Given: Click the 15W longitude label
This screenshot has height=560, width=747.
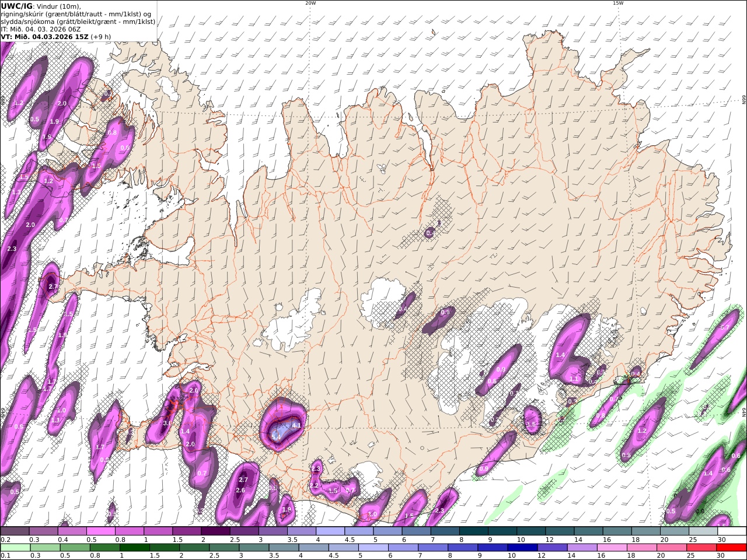Looking at the screenshot, I should click(x=618, y=3).
